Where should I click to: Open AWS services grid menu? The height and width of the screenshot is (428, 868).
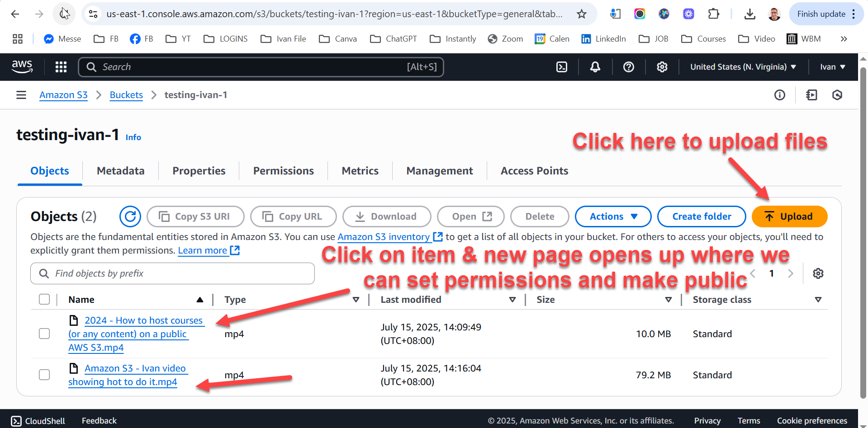click(61, 67)
